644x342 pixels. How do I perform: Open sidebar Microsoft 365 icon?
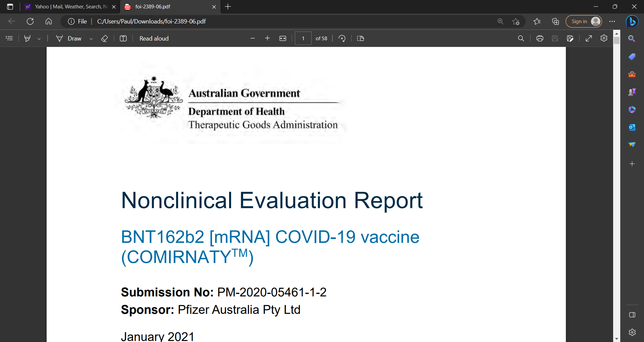click(x=632, y=110)
